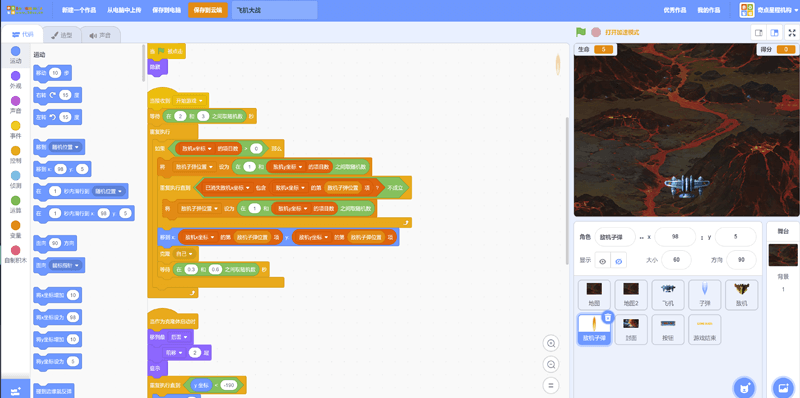Open the choose sprite cat button
This screenshot has height=398, width=800.
click(x=744, y=387)
